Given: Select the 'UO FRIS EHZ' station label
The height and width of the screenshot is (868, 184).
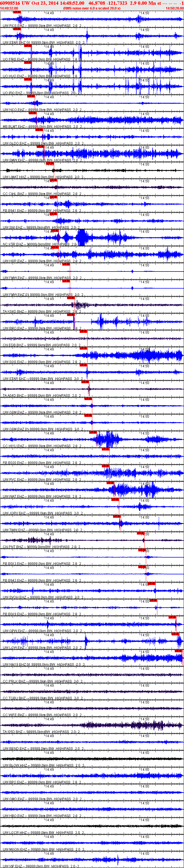Looking at the screenshot, I should pos(14,59).
